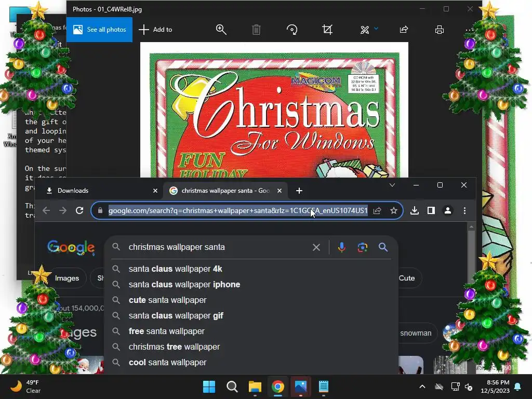Click the Chrome address bar URL
This screenshot has width=532, height=399.
click(x=238, y=211)
